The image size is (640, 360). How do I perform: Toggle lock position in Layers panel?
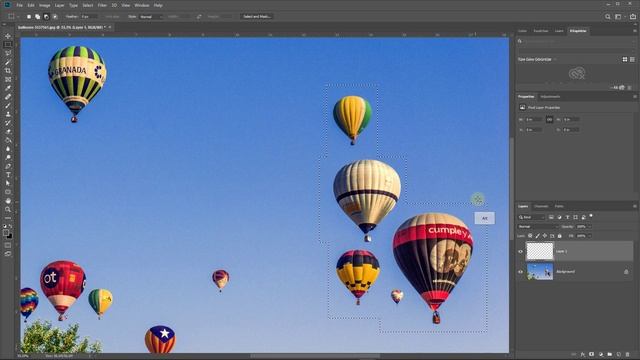545,236
